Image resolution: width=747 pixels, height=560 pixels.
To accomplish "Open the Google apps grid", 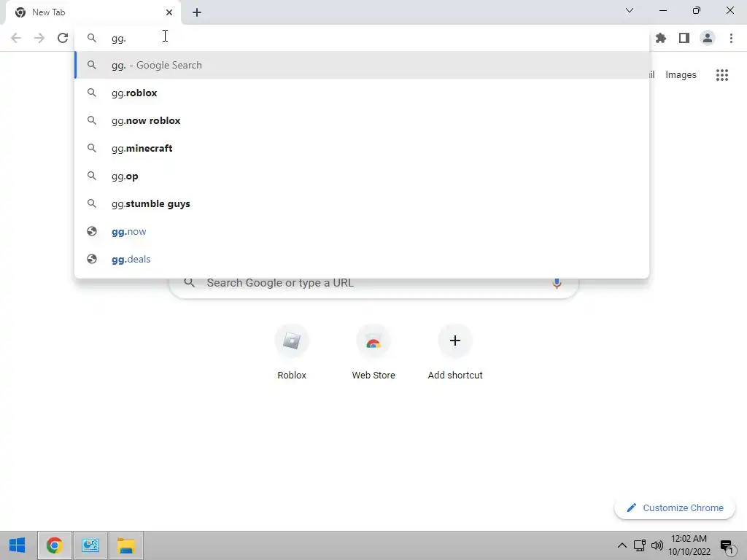I will [x=722, y=75].
